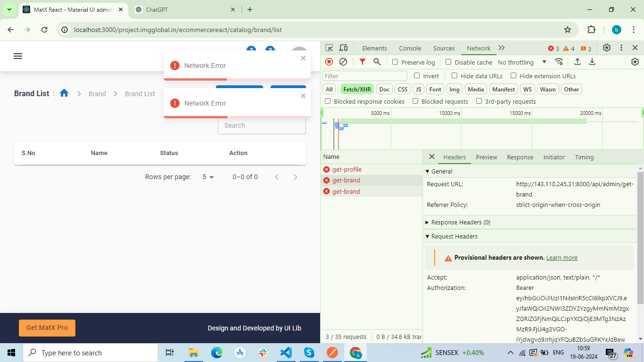Open the Response tab for the request

point(520,157)
